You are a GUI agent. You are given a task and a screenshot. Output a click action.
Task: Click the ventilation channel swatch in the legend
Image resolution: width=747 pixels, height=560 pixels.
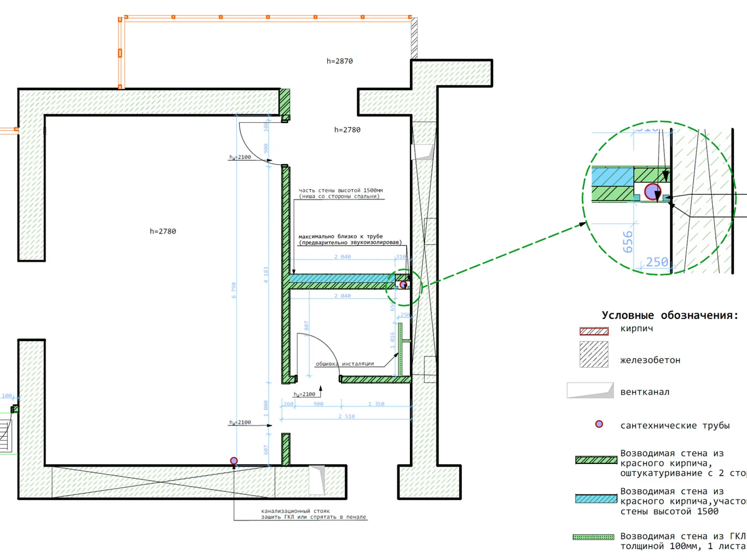(x=590, y=391)
